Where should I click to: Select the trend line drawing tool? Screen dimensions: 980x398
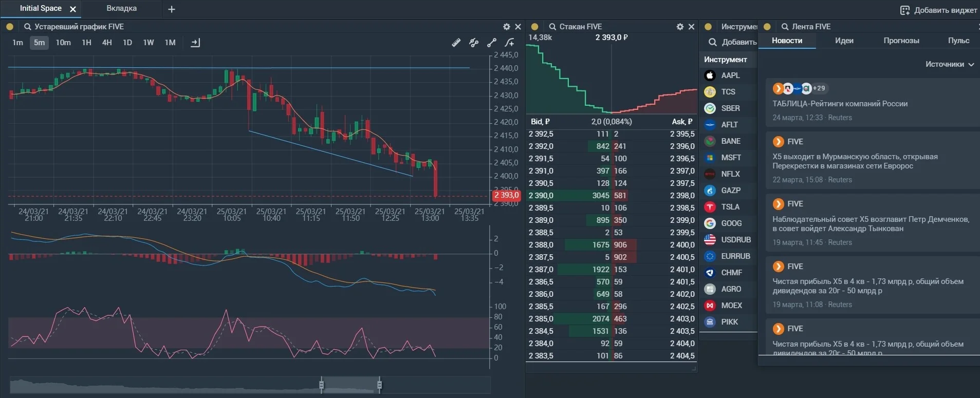point(492,43)
